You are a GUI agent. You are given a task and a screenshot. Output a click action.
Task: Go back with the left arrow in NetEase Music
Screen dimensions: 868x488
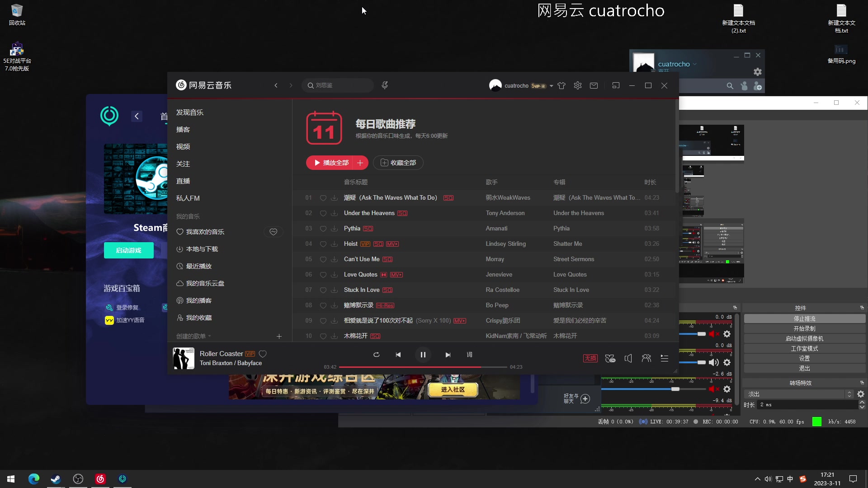pyautogui.click(x=276, y=85)
